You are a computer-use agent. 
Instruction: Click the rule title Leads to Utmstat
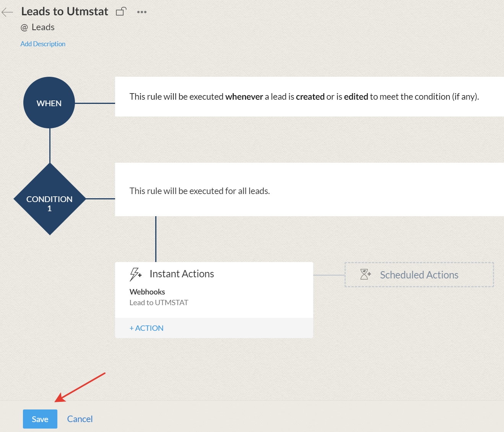(x=65, y=11)
